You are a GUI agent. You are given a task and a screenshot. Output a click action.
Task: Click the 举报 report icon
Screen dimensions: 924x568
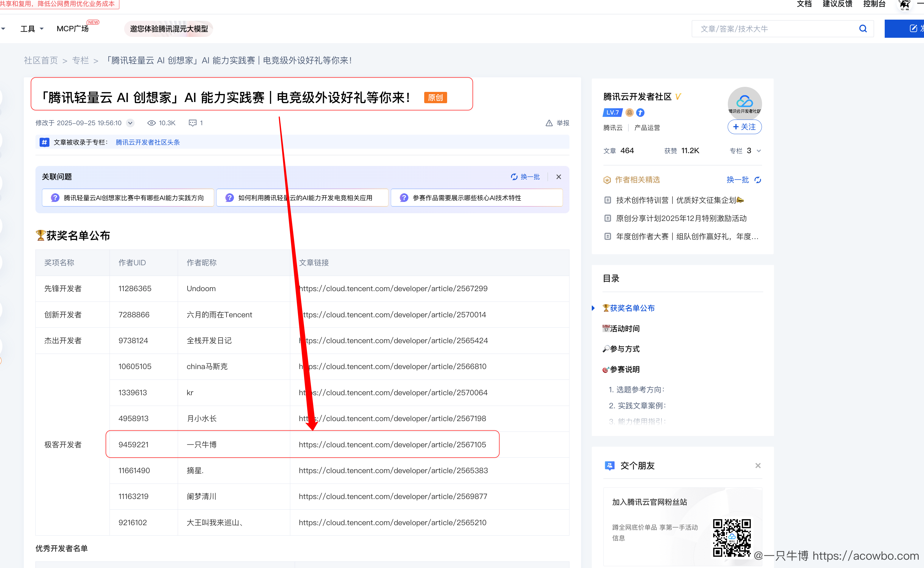[x=549, y=123]
